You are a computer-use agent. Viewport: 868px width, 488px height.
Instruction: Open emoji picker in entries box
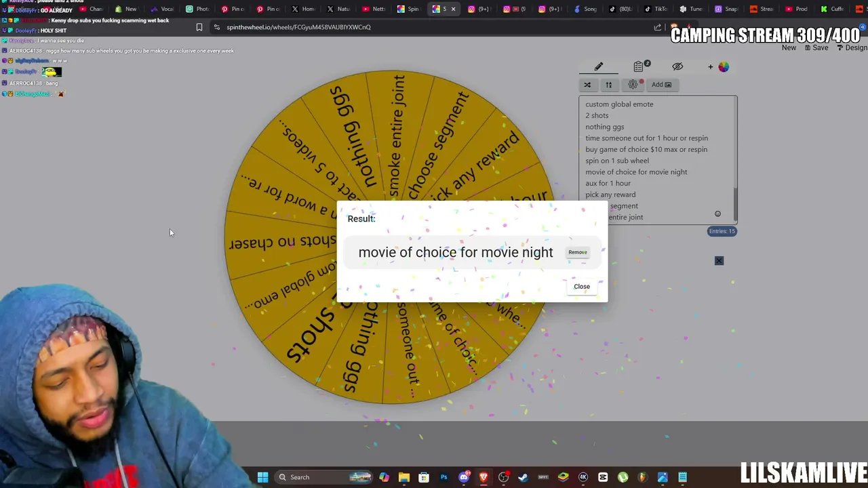(717, 214)
